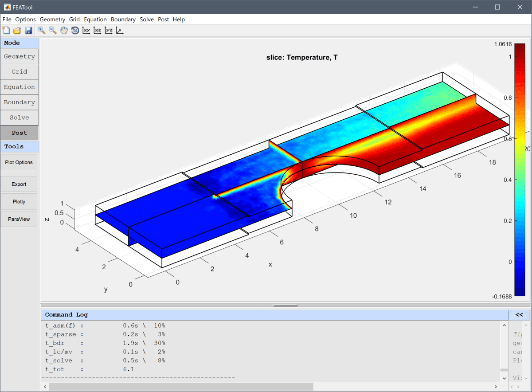The image size is (532, 392).
Task: Enable the 3D rotate tool
Action: pos(75,30)
